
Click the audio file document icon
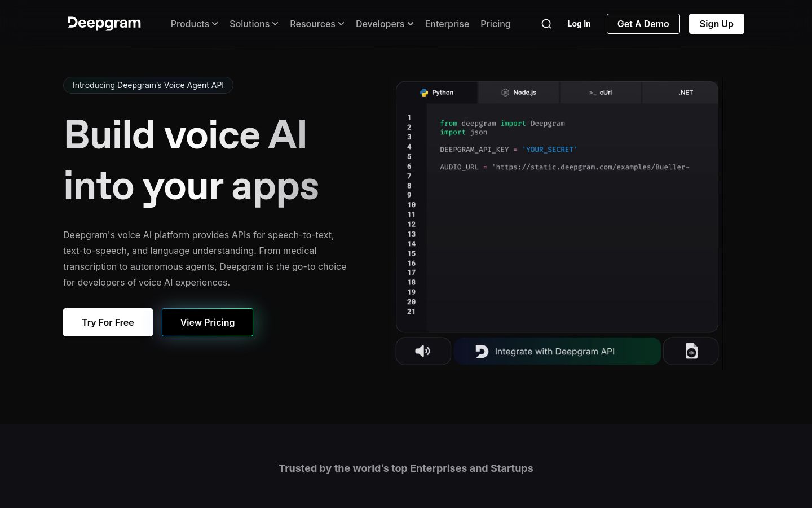pos(691,351)
